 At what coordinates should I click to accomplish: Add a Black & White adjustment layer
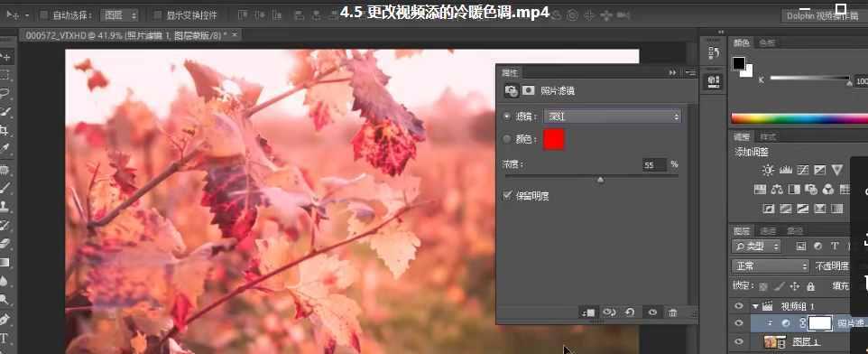[x=794, y=190]
